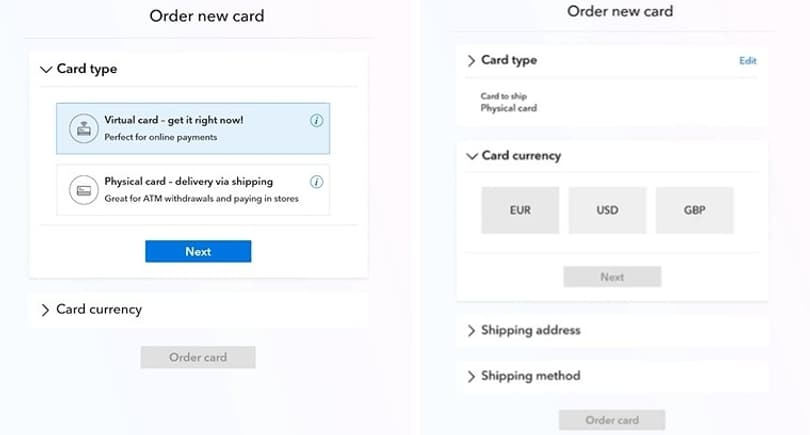Click the blue Next button

[x=198, y=251]
